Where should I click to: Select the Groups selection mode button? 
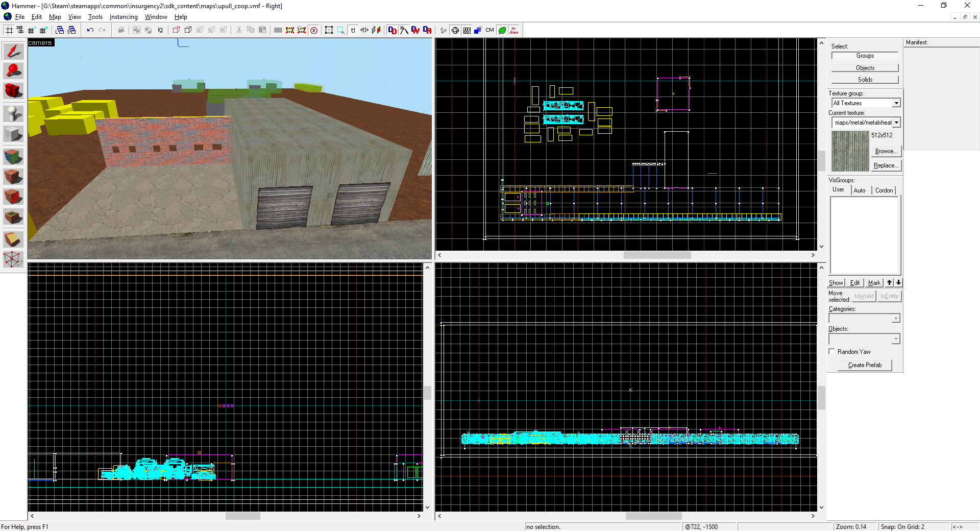pos(865,56)
